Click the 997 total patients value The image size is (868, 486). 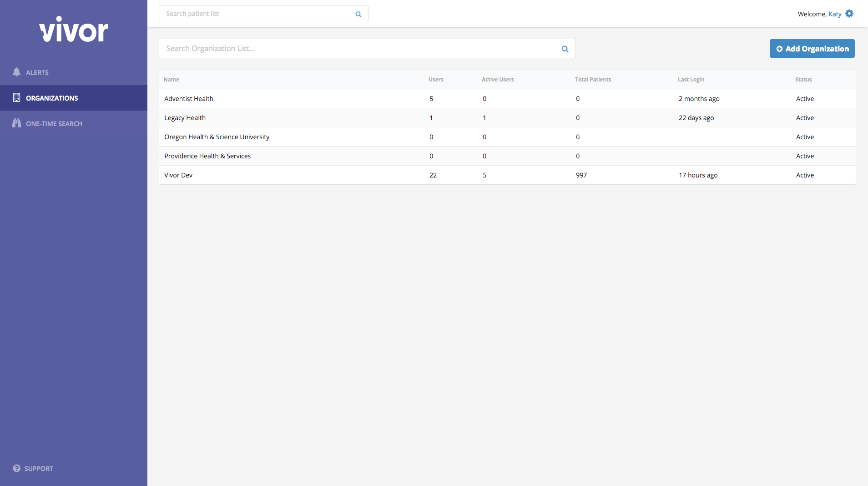coord(581,175)
